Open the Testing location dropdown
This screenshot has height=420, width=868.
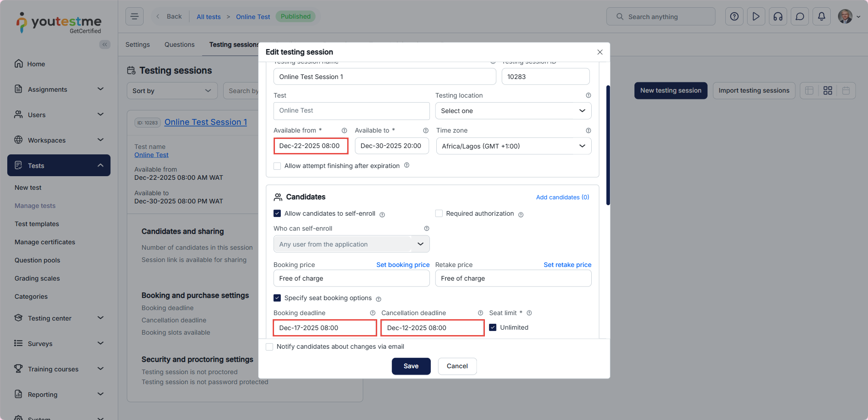513,111
